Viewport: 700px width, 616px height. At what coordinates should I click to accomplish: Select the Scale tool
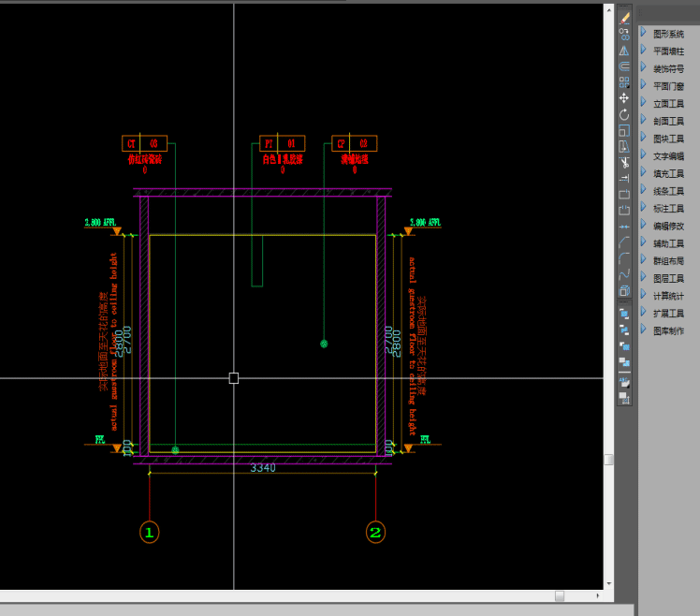coord(624,130)
